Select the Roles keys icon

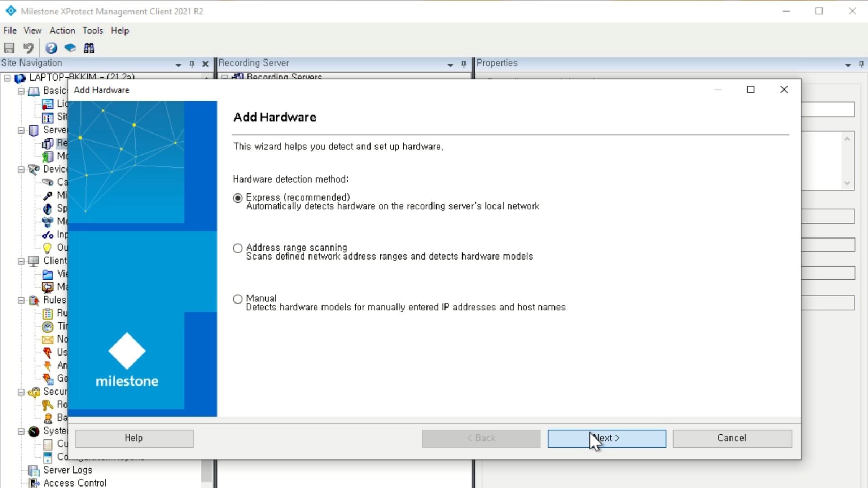coord(47,405)
